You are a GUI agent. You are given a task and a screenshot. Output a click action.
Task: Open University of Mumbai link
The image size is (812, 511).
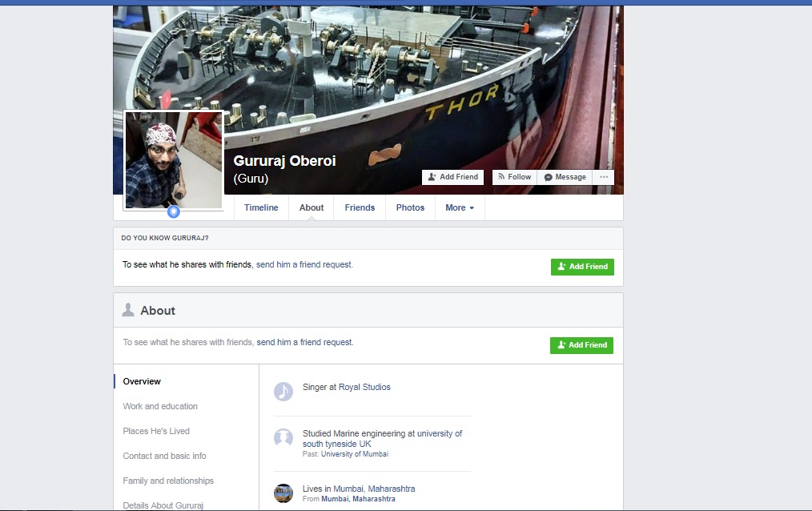click(354, 454)
